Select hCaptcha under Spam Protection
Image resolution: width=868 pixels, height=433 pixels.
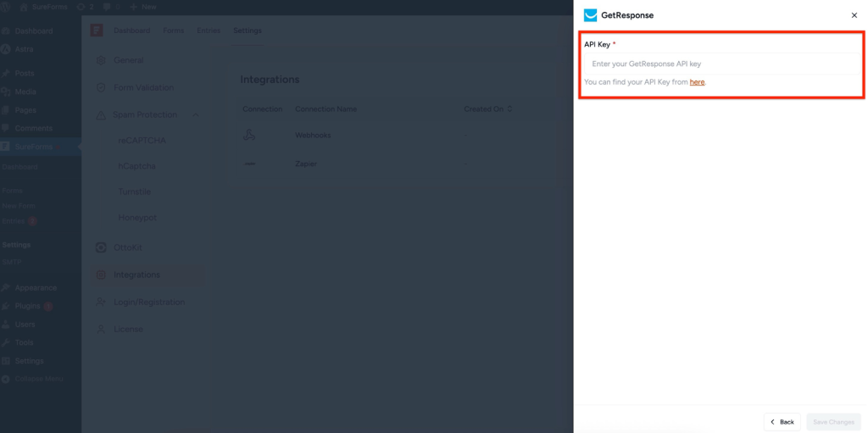point(136,166)
